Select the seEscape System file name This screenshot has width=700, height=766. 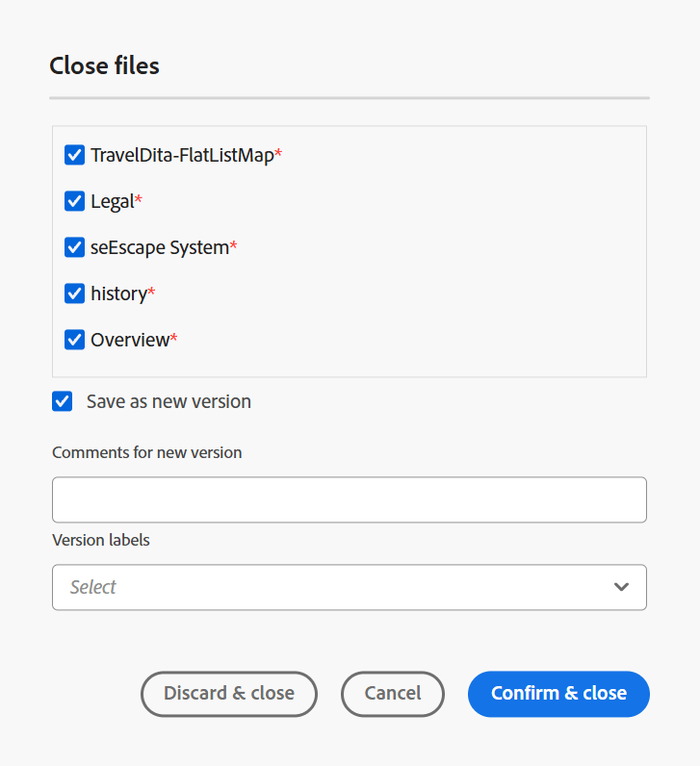point(159,247)
